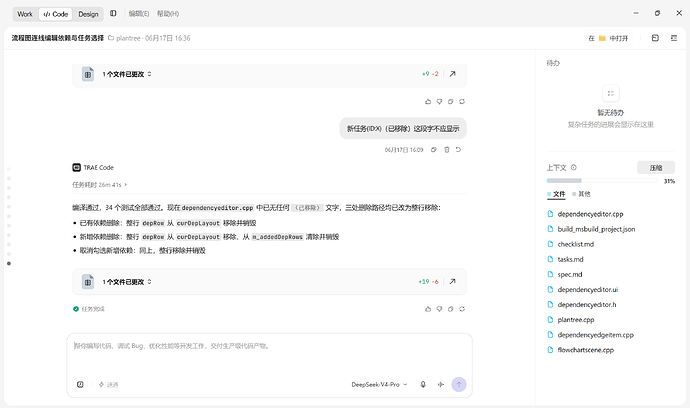
Task: Copy the latest response
Action: (x=451, y=309)
